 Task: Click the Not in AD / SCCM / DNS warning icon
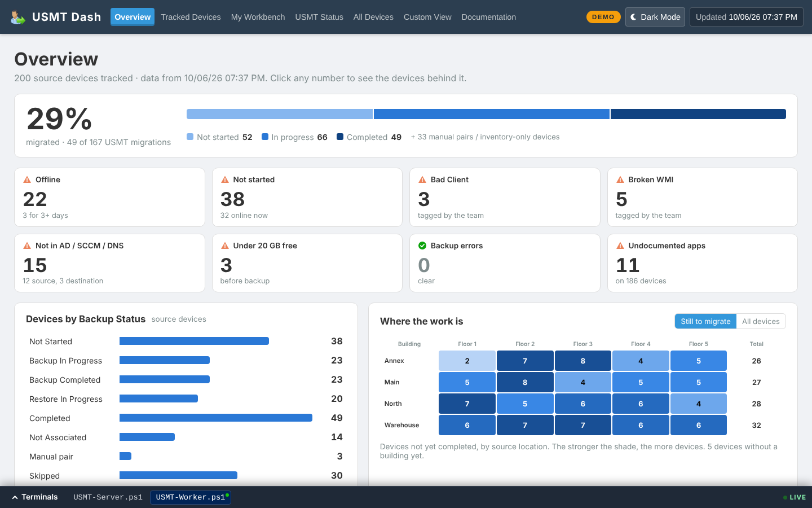(27, 246)
